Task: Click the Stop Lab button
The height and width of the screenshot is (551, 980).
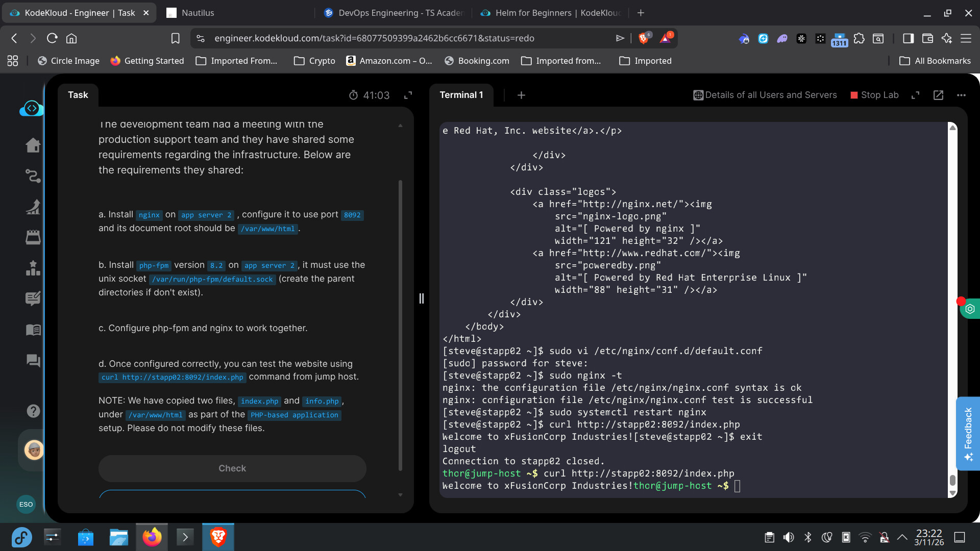Action: pyautogui.click(x=874, y=95)
